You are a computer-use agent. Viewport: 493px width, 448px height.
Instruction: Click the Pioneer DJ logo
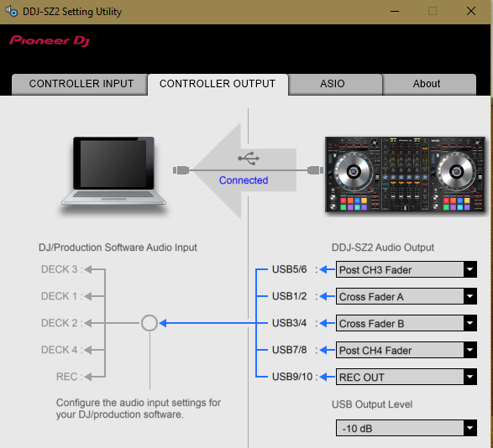(x=50, y=41)
